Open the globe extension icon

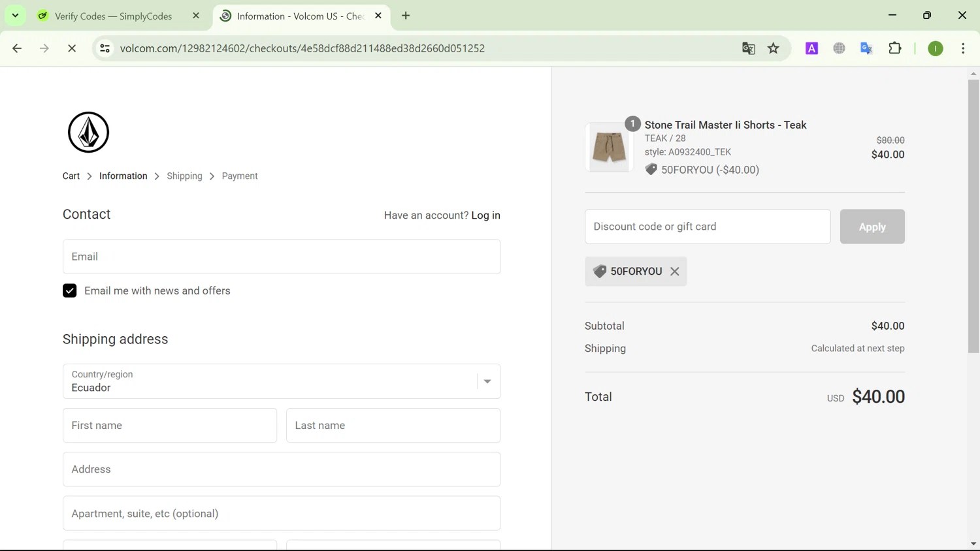click(839, 48)
